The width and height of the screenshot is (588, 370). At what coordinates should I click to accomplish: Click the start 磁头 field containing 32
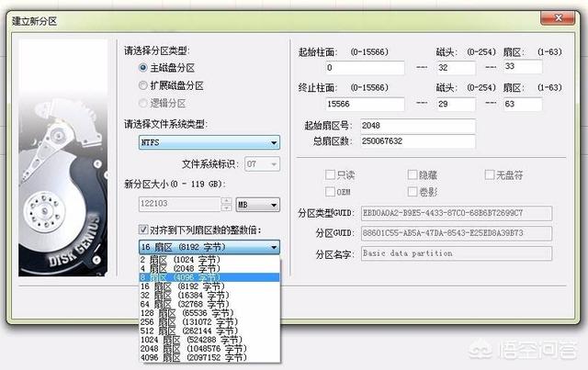click(456, 68)
